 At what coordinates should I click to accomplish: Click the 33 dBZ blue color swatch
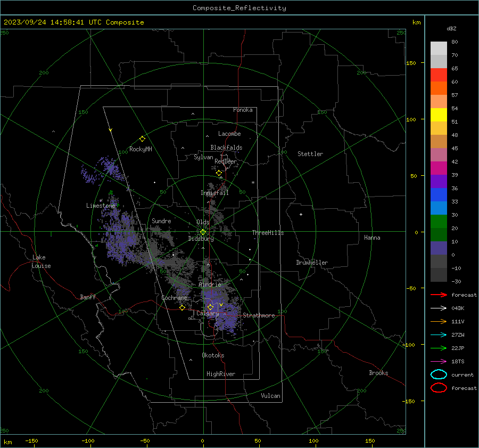[x=439, y=208]
